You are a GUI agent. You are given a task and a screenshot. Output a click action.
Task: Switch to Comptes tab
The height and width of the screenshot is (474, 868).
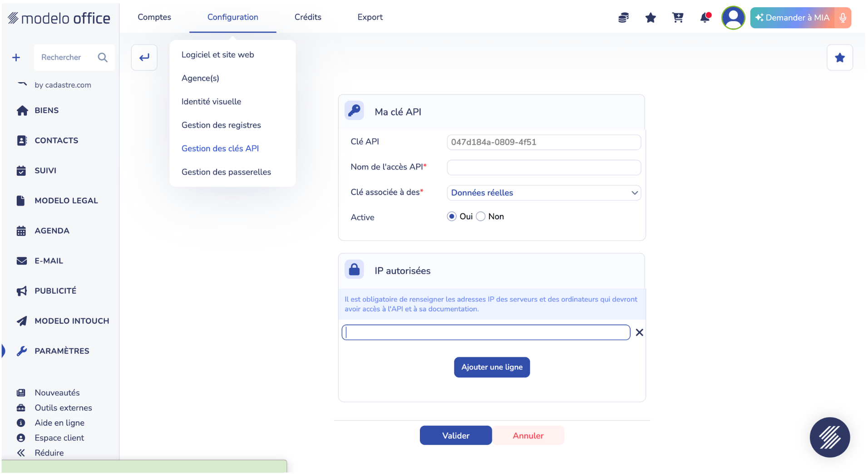tap(154, 17)
